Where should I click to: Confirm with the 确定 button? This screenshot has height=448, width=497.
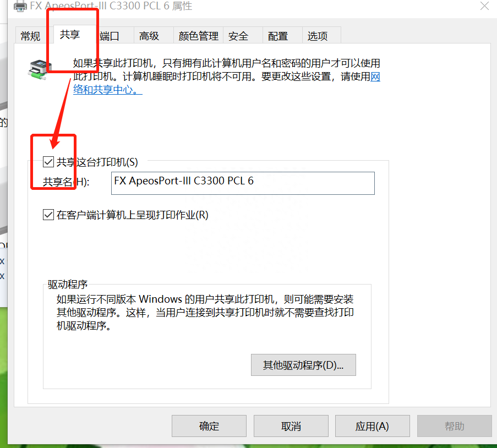(x=209, y=426)
